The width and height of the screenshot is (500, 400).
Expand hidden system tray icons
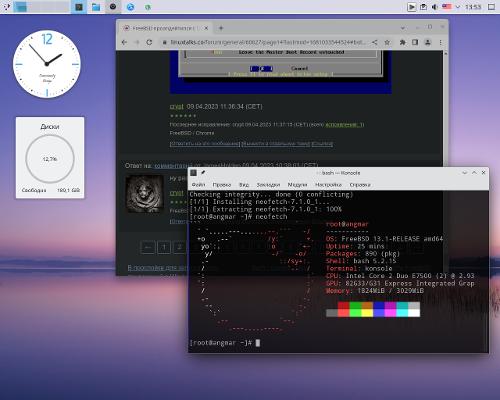[458, 7]
